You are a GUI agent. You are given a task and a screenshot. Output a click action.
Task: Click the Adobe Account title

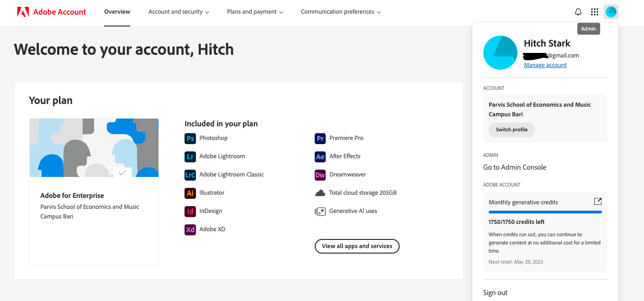coord(59,12)
